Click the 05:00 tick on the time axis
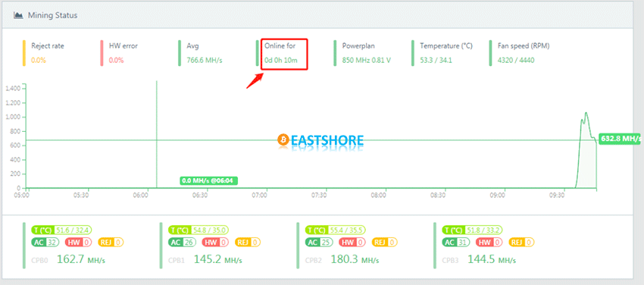 point(21,196)
